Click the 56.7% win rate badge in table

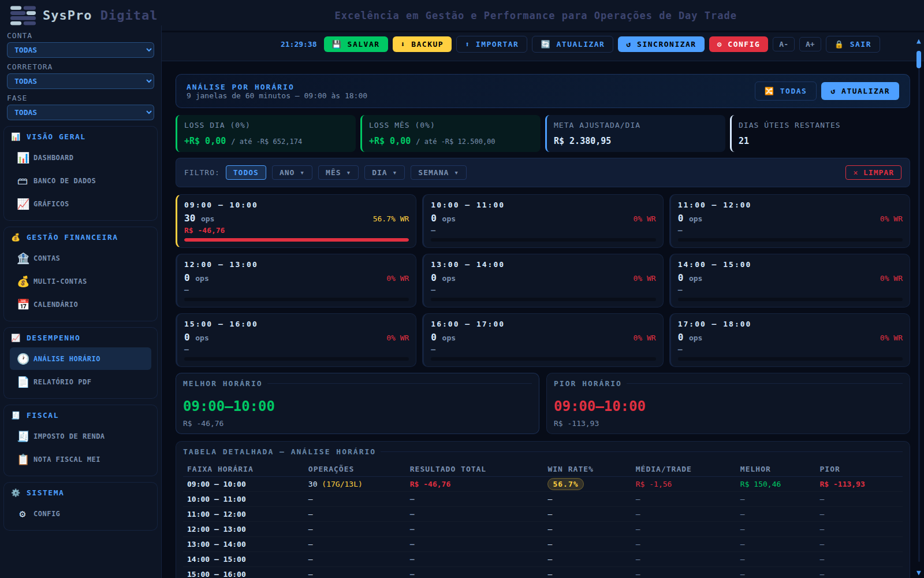coord(565,484)
